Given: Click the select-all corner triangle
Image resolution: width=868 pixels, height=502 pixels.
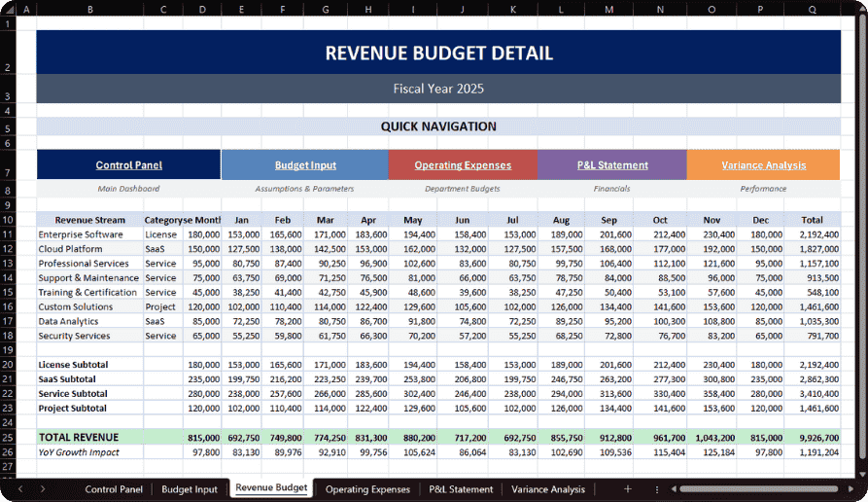Looking at the screenshot, I should pos(11,10).
